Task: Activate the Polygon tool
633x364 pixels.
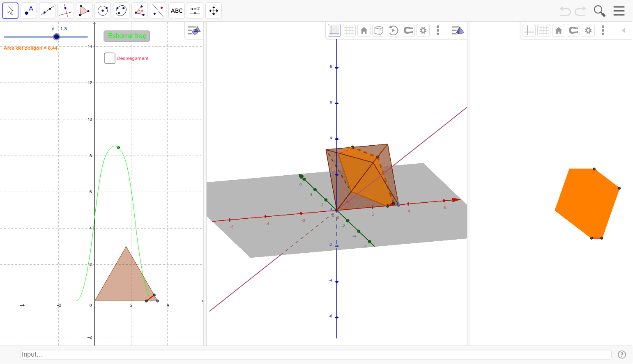Action: click(84, 11)
